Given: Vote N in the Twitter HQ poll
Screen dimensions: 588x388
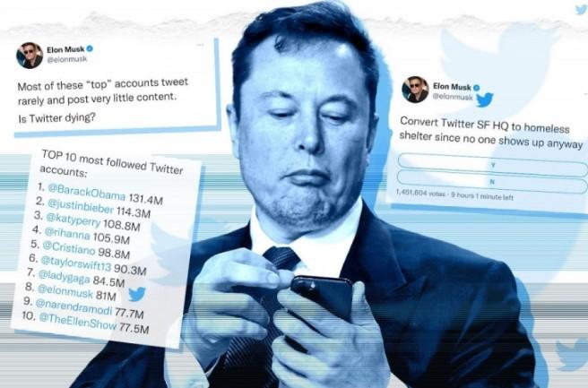Looking at the screenshot, I should [x=493, y=182].
